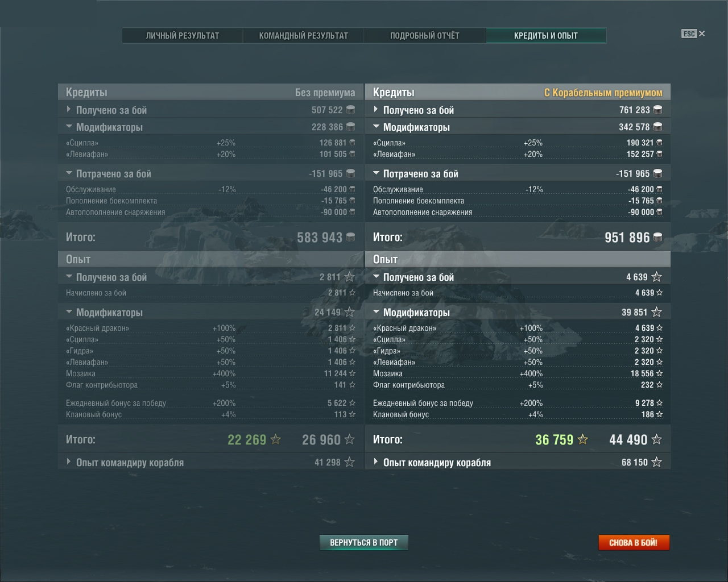728x582 pixels.
Task: Collapse XP 'Модификаторы' in the no-premium panel
Action: 69,312
